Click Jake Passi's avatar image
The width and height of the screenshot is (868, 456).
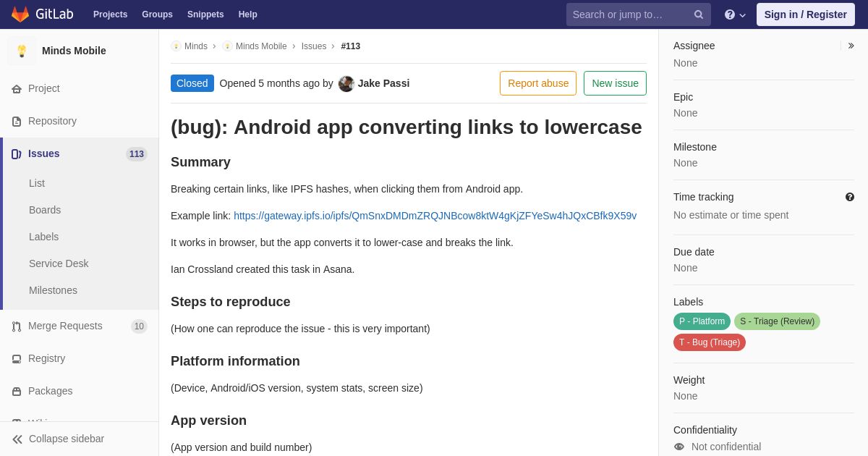[346, 83]
